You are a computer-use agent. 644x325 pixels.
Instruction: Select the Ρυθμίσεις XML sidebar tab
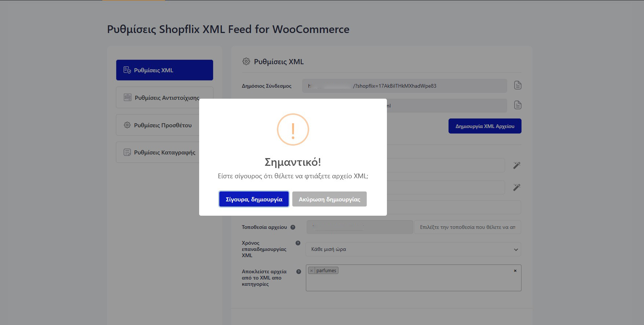tap(164, 70)
